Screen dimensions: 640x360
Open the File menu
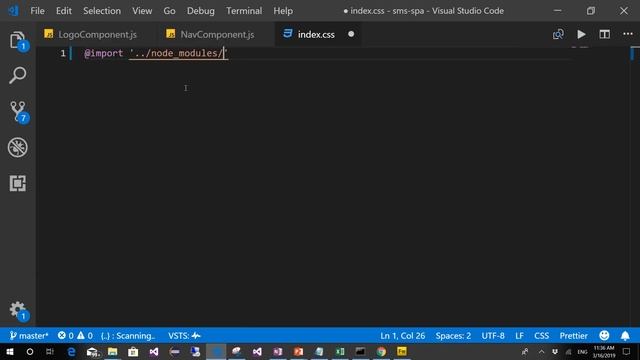coord(38,11)
